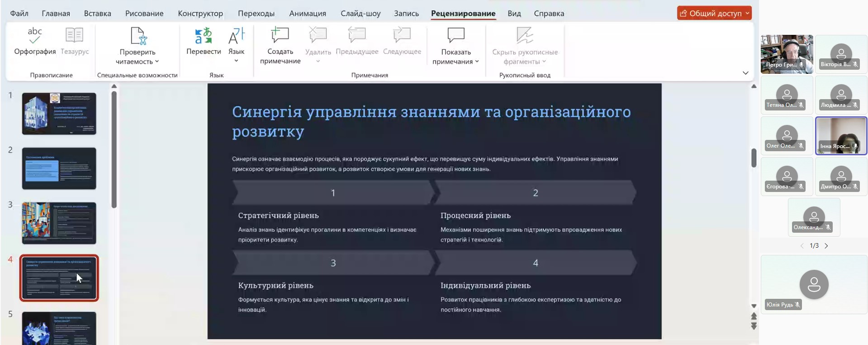Click the Показать примечания icon
This screenshot has height=345, width=868.
pos(456,35)
